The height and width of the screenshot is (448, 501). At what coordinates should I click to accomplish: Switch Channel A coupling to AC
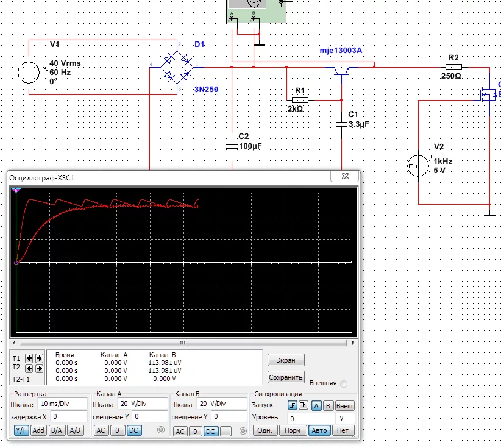pyautogui.click(x=102, y=431)
